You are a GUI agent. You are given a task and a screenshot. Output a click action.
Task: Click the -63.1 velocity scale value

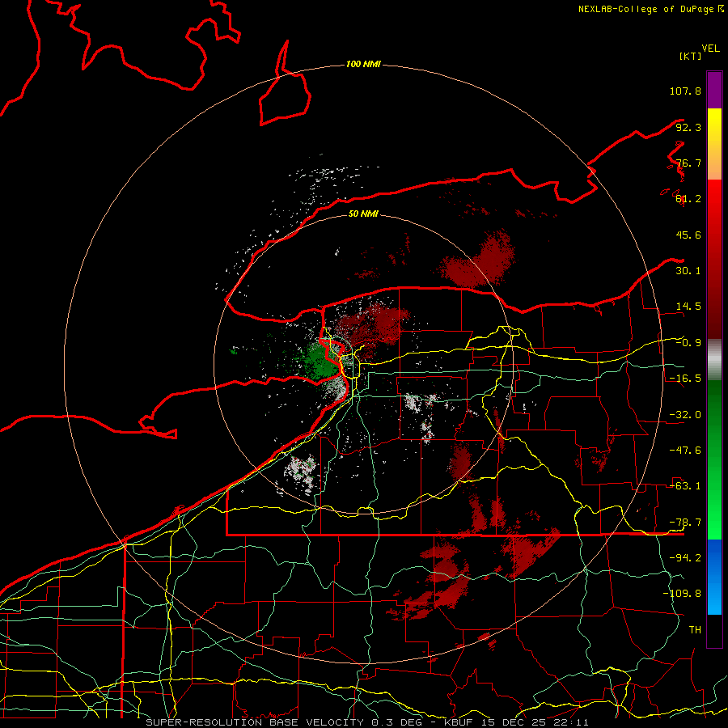click(685, 486)
